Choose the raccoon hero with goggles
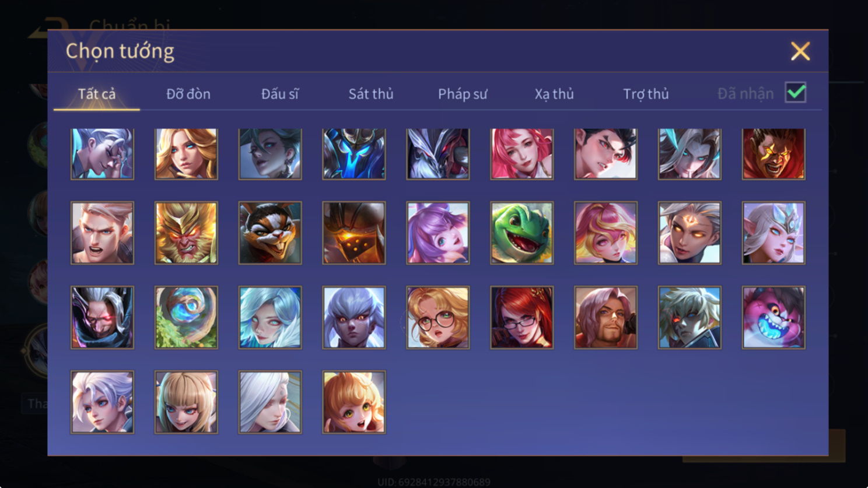The image size is (868, 488). click(270, 233)
